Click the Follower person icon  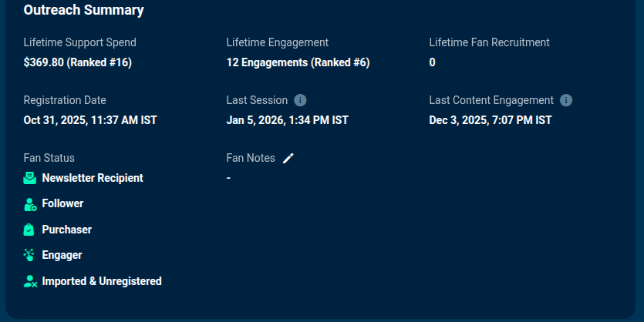(x=30, y=204)
